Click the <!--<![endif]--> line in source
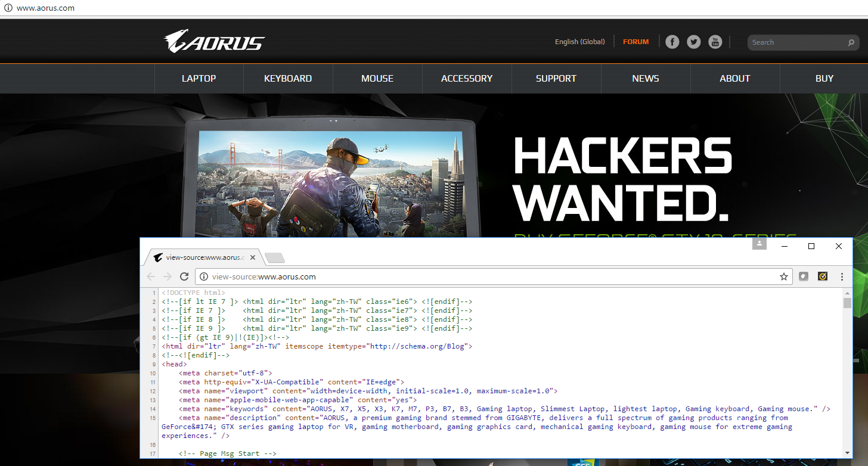Screen dimensions: 868x466 [x=196, y=355]
